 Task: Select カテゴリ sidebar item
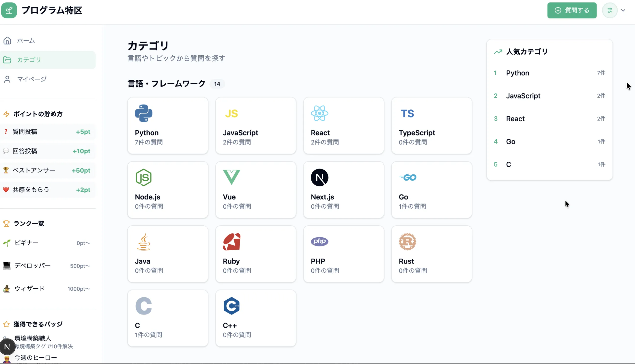click(x=29, y=60)
